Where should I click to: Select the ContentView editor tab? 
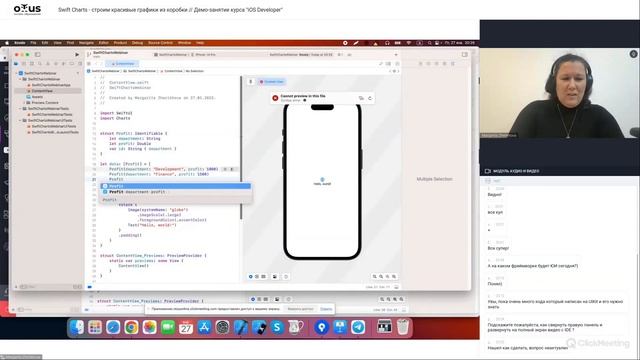pyautogui.click(x=122, y=64)
